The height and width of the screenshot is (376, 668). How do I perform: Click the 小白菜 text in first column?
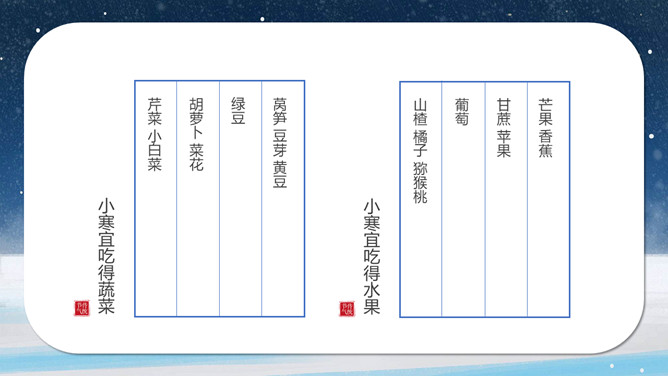pyautogui.click(x=155, y=151)
